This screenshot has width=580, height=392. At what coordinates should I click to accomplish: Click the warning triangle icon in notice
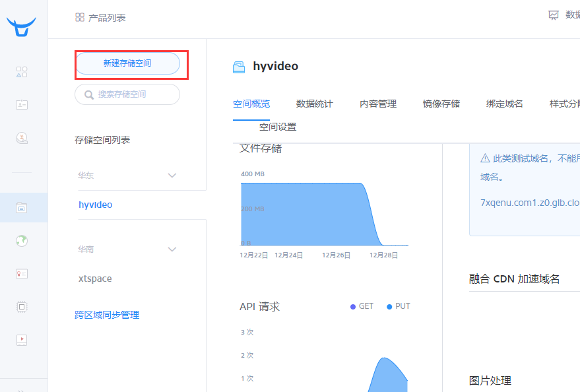click(485, 158)
